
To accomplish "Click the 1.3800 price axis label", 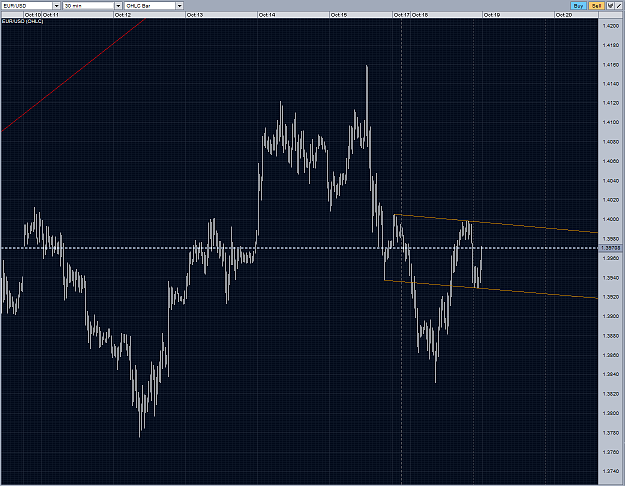I will pyautogui.click(x=611, y=413).
